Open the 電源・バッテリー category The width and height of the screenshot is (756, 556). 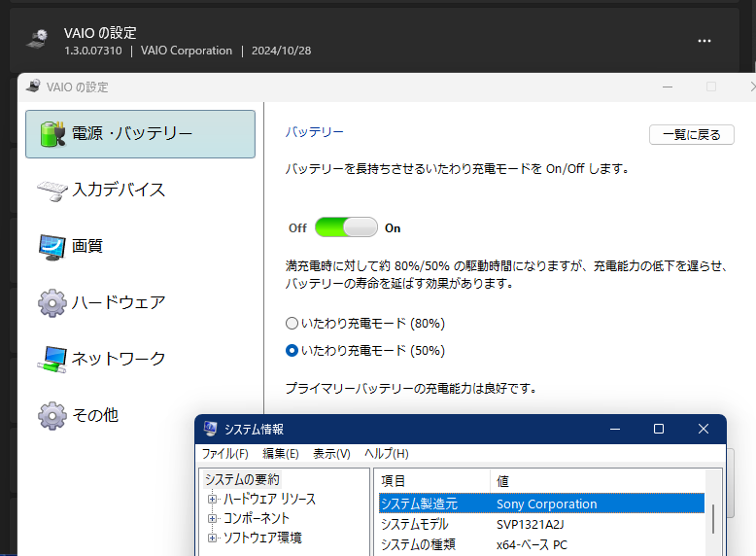pyautogui.click(x=140, y=134)
